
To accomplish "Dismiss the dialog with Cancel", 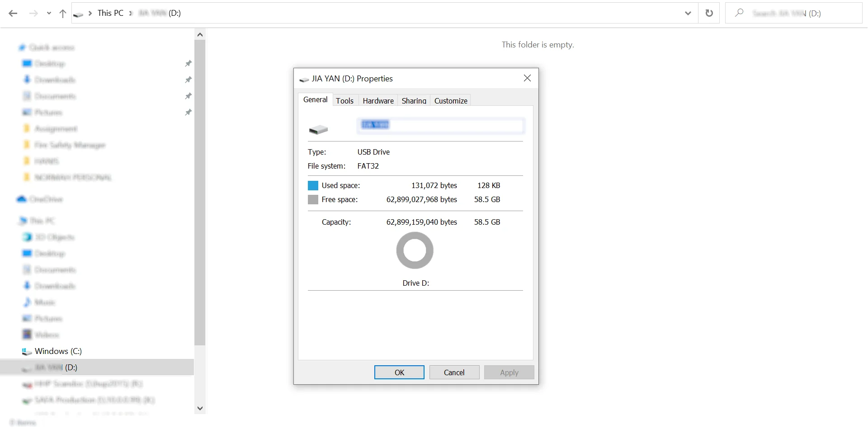I will 454,372.
